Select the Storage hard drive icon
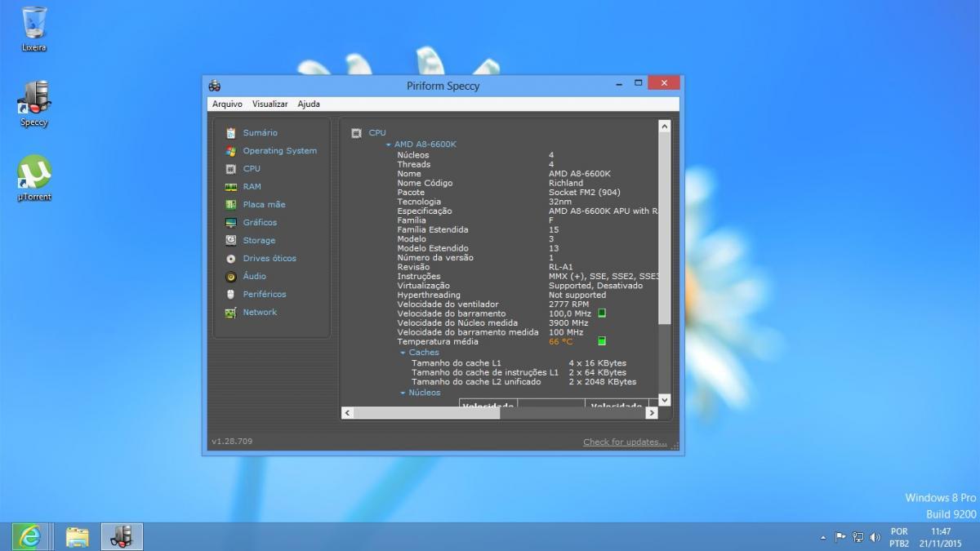Screen dimensions: 980x551 click(x=231, y=241)
